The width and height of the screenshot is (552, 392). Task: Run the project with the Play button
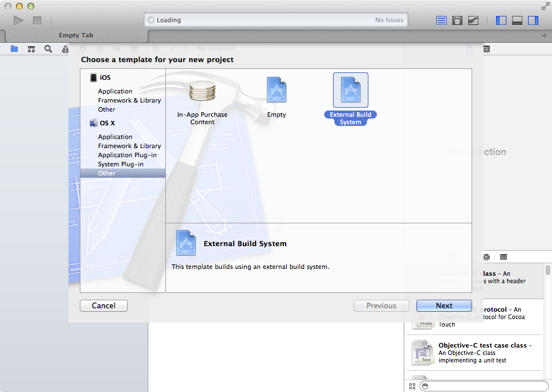tap(18, 21)
